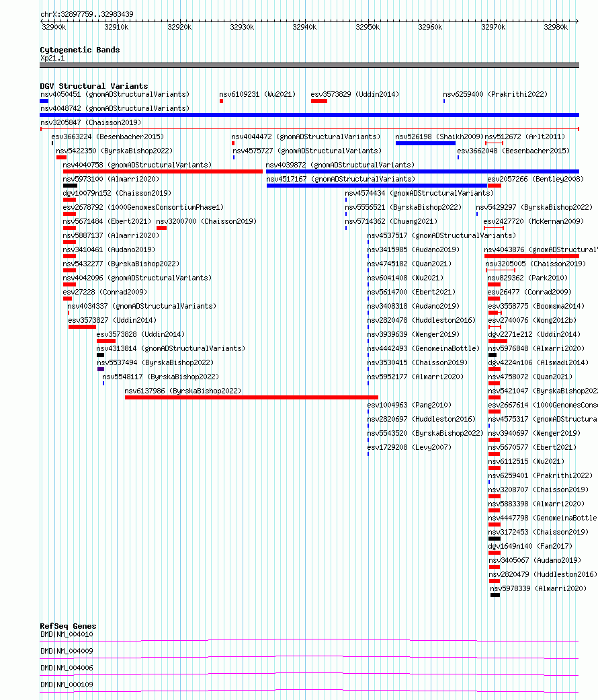
Task: Click nsv3415985 (Audano2019) label
Action: [413, 250]
